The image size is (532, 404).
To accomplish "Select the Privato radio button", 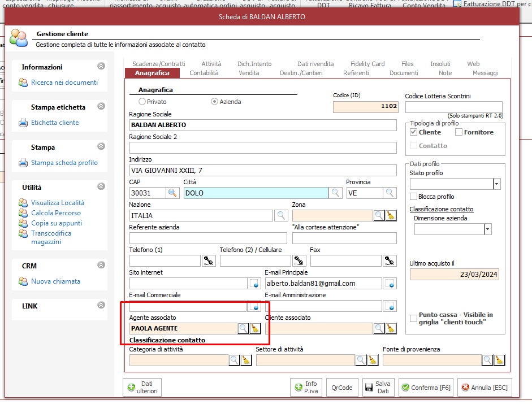I will tap(142, 102).
